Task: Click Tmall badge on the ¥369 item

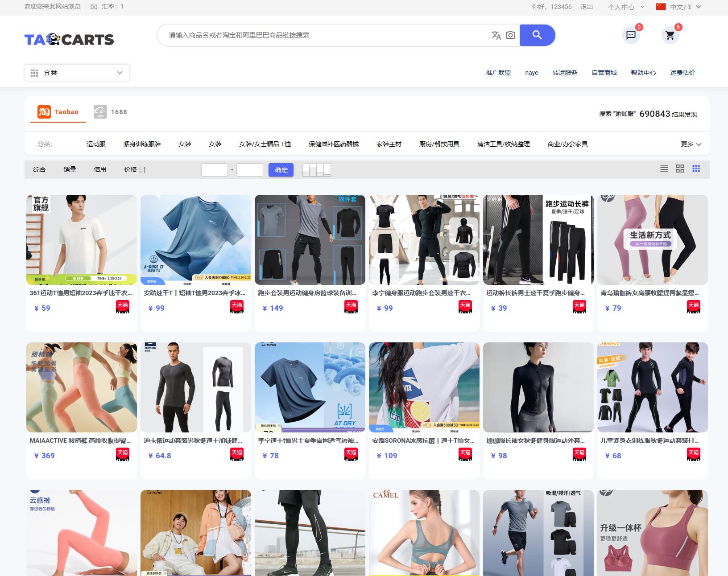Action: tap(123, 455)
